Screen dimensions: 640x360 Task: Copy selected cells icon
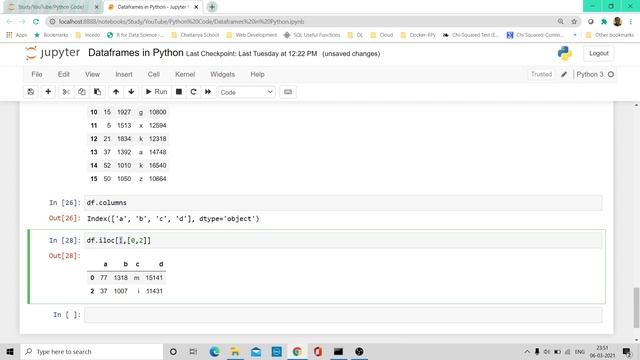(x=82, y=92)
